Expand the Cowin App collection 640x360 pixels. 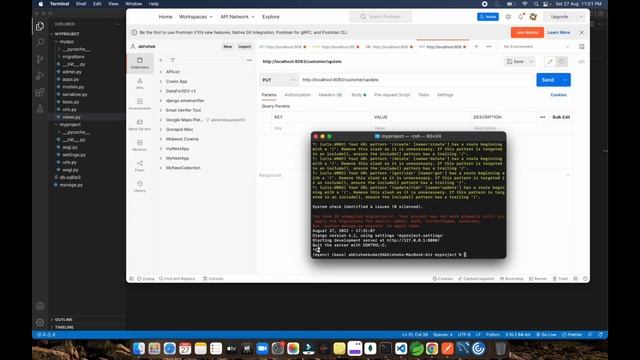pyautogui.click(x=161, y=81)
